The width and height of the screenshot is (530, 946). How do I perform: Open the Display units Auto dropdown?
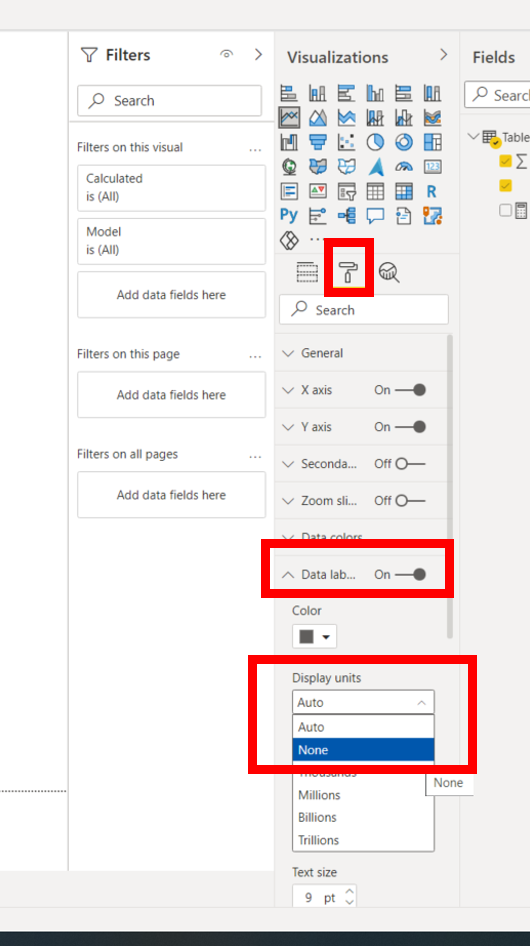point(363,702)
